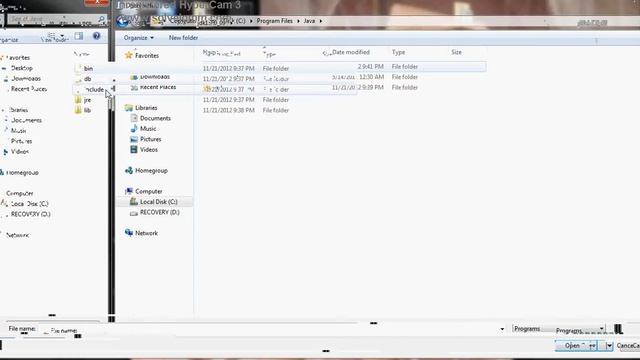The image size is (640, 360).
Task: Click New folder in the Open dialog
Action: pos(183,38)
